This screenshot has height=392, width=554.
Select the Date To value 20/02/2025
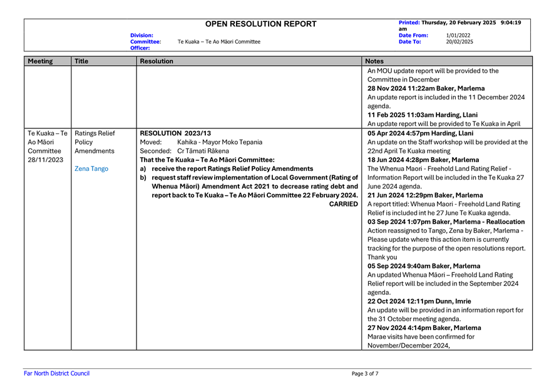[x=459, y=42]
